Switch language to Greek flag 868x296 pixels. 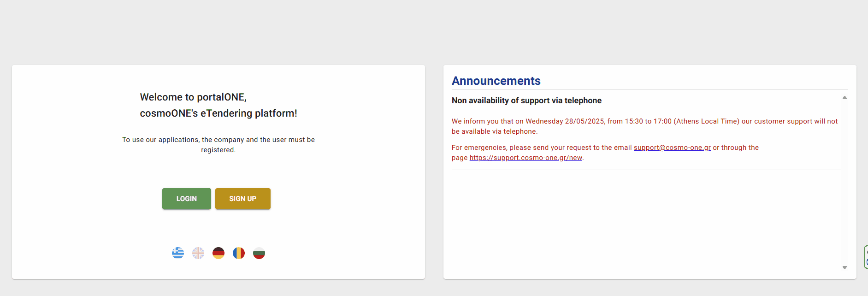point(178,253)
